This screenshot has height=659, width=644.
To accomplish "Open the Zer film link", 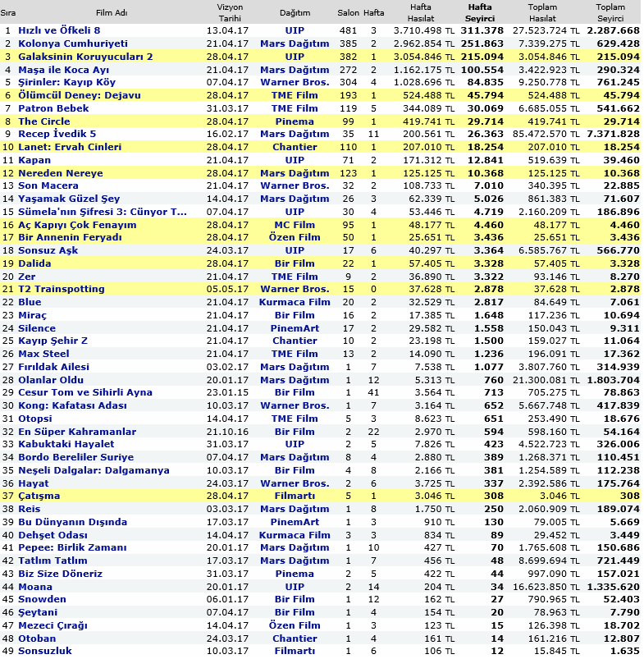I will (27, 277).
